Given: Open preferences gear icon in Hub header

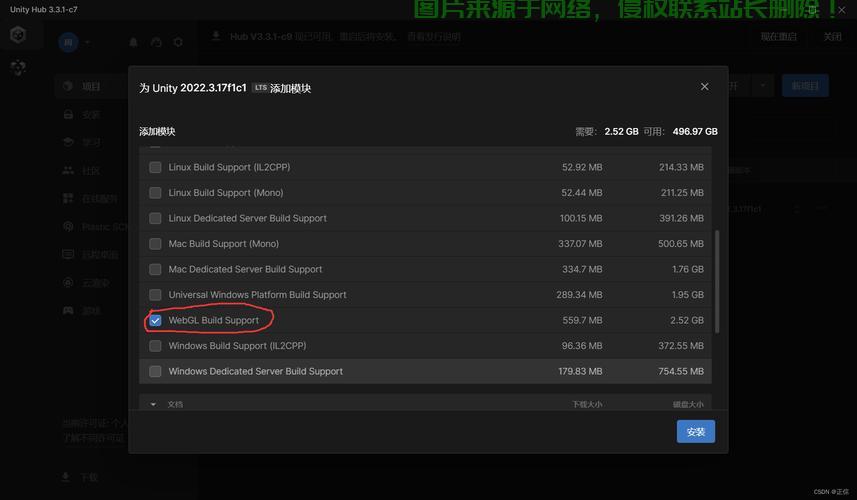Looking at the screenshot, I should 178,42.
